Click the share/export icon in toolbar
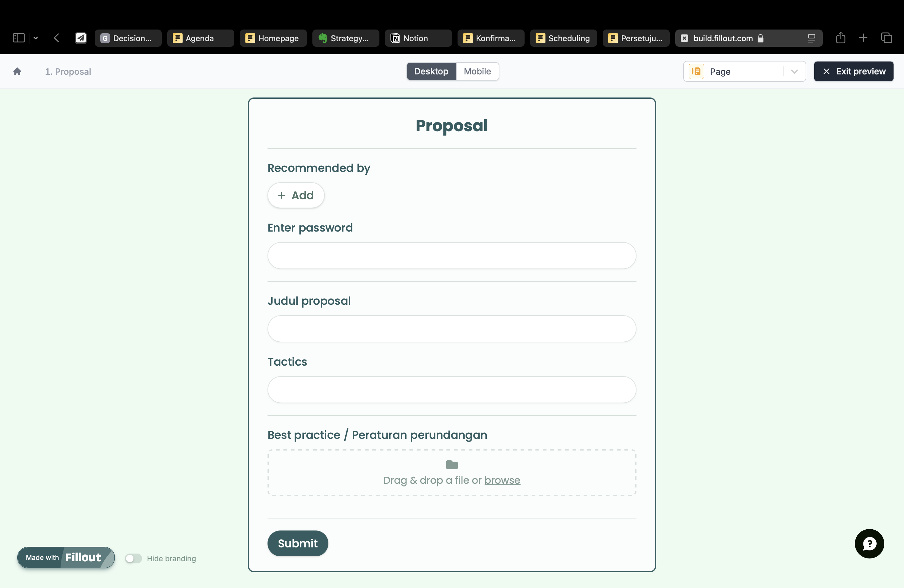This screenshot has height=588, width=904. (841, 38)
